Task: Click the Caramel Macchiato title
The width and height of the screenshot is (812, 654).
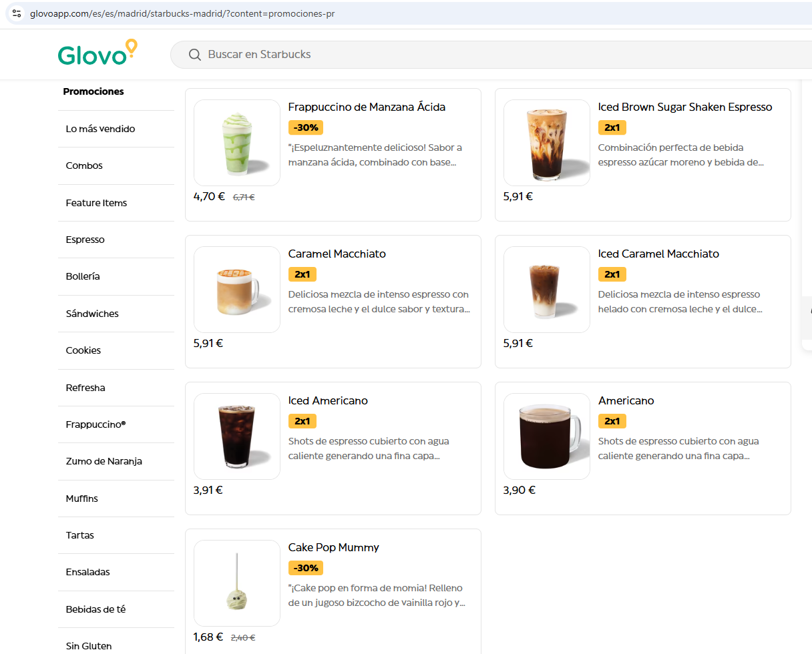Action: [x=337, y=254]
